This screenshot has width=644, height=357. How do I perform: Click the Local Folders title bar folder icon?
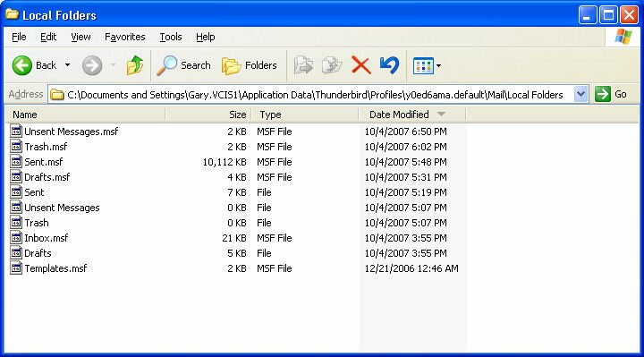point(12,14)
